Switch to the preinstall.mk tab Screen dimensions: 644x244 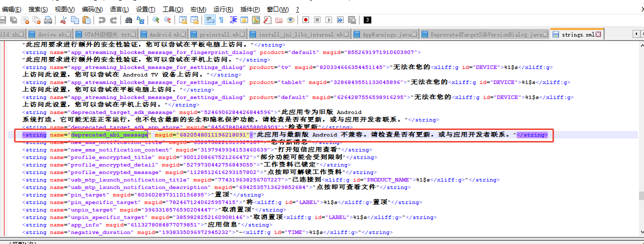(218, 34)
